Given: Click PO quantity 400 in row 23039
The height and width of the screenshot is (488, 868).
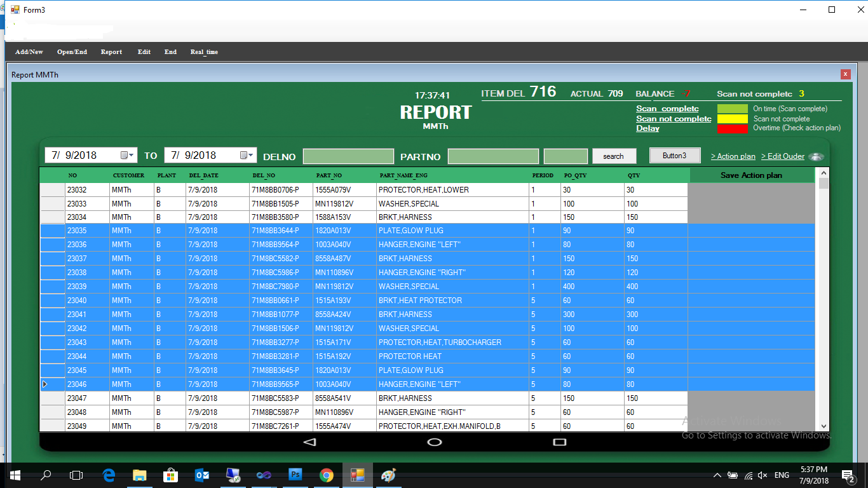Looking at the screenshot, I should [592, 287].
